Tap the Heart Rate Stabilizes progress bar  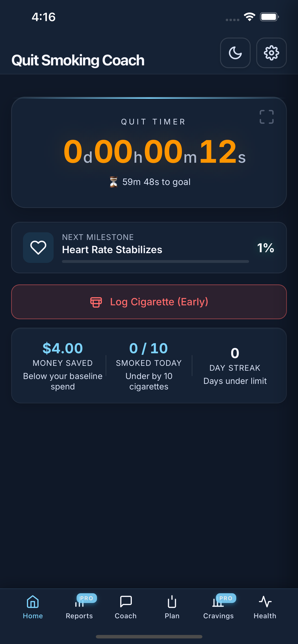click(155, 261)
